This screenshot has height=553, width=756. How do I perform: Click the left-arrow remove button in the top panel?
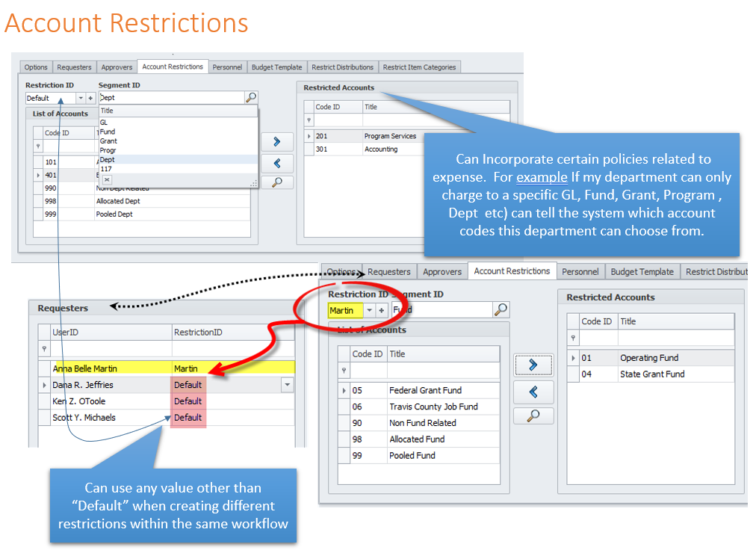pyautogui.click(x=277, y=162)
